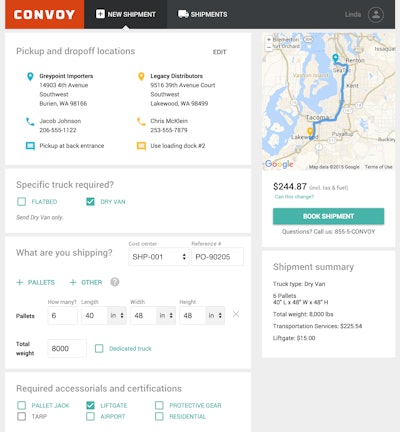Open the Cost center SHP-001 dropdown
Screen dimensions: 400x432
point(158,257)
